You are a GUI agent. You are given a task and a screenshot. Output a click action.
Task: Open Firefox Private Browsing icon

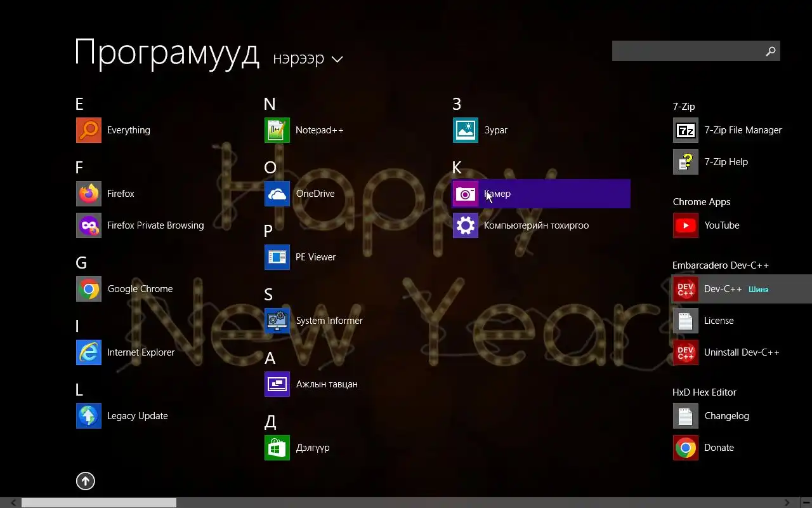tap(89, 225)
